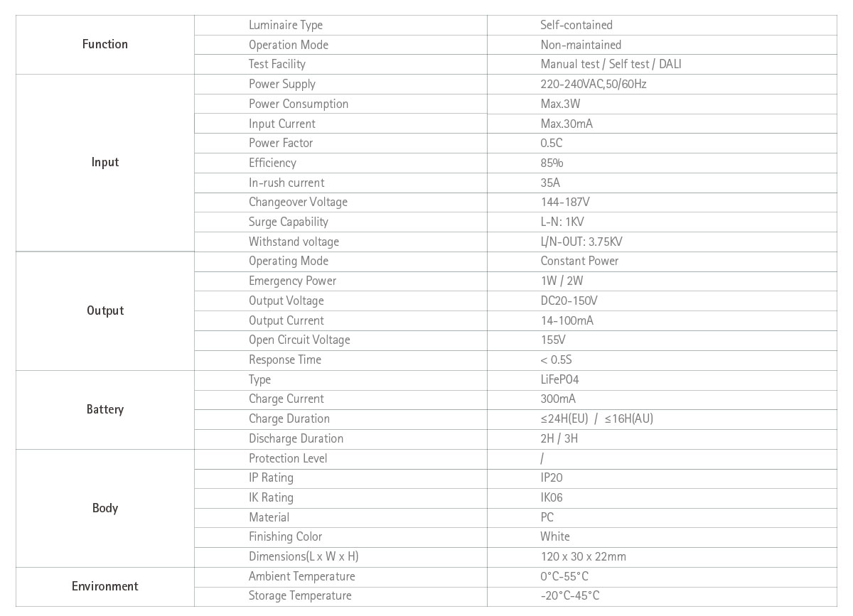This screenshot has height=616, width=853.
Task: Click the Function category cell
Action: [105, 44]
